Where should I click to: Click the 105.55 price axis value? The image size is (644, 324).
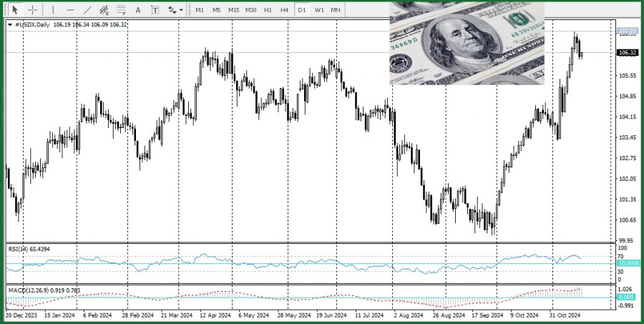(628, 76)
